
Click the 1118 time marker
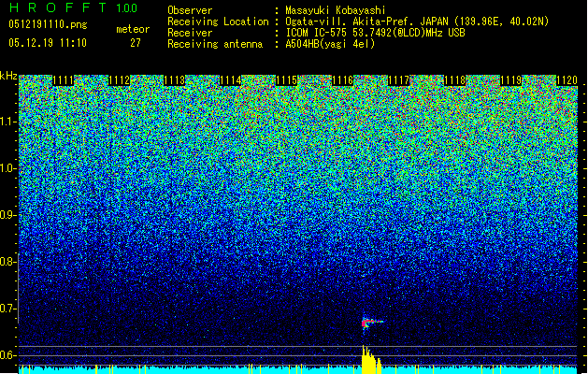(455, 80)
